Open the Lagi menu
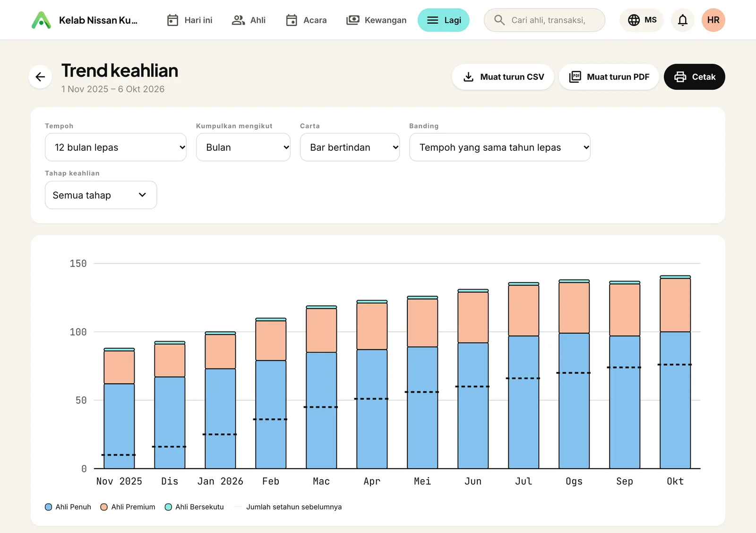The height and width of the screenshot is (533, 756). (443, 20)
